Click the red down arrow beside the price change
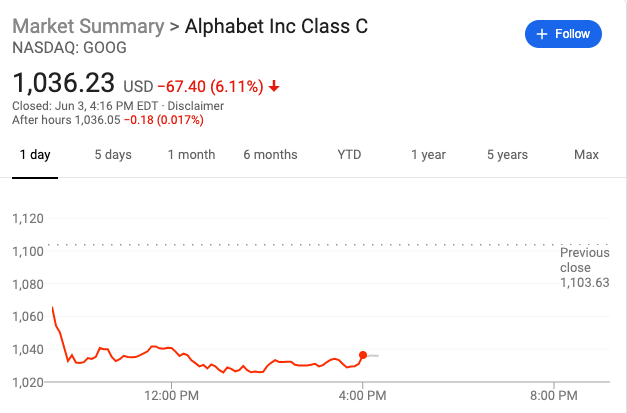Screen dimensions: 627x413 [274, 86]
